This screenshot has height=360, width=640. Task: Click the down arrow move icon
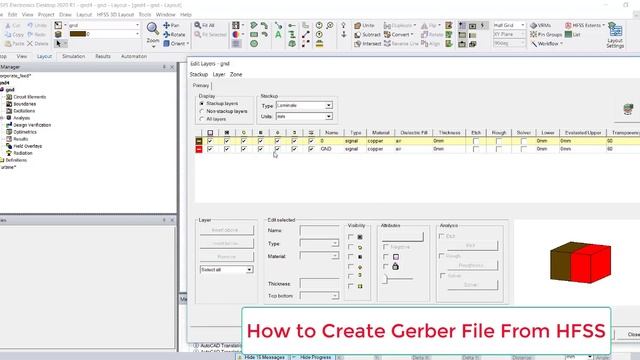pos(344,35)
